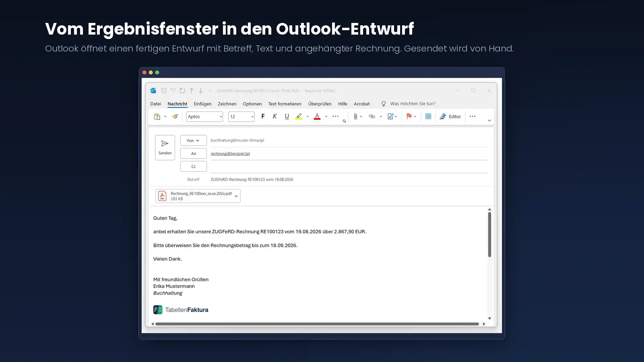Click the red follow-up flag icon
The image size is (644, 362).
409,117
